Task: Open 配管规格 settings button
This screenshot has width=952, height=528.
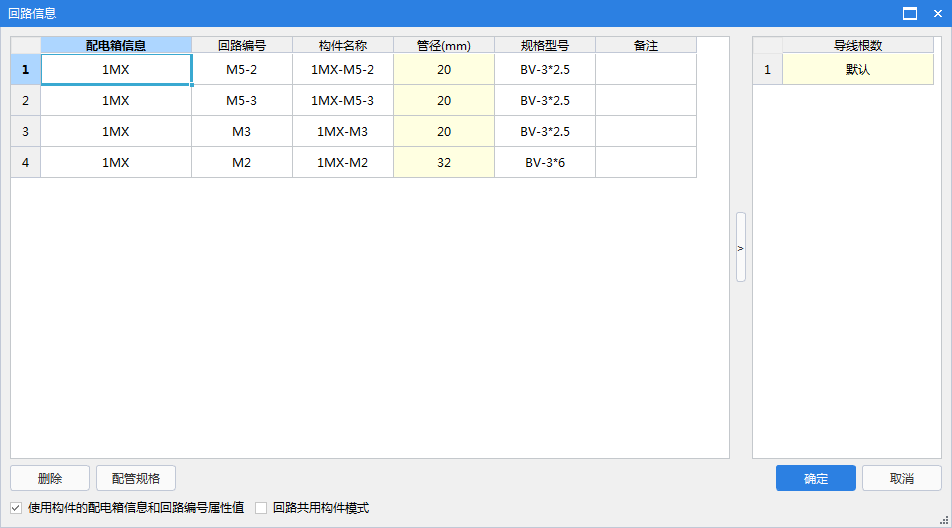Action: click(135, 478)
